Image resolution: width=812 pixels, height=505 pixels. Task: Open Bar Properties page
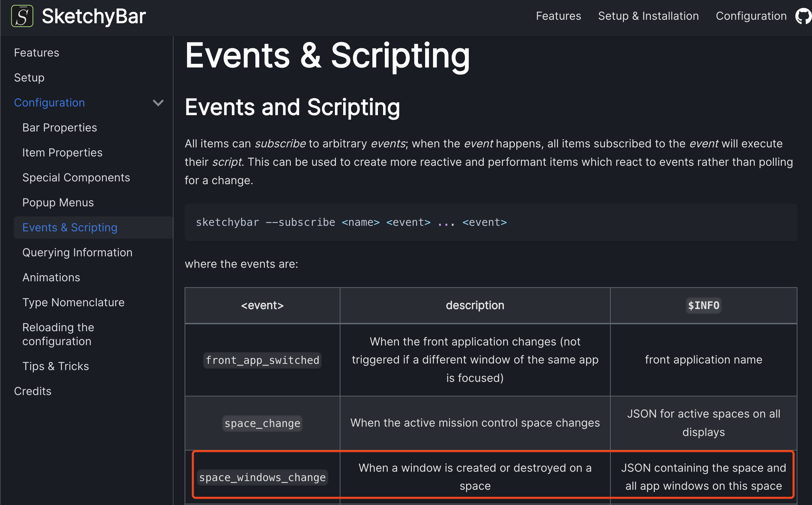(60, 128)
